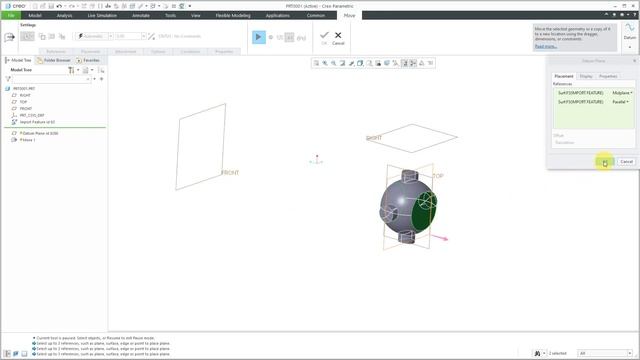Image resolution: width=640 pixels, height=360 pixels.
Task: Click the Save icon in quick access toolbar
Action: click(51, 6)
